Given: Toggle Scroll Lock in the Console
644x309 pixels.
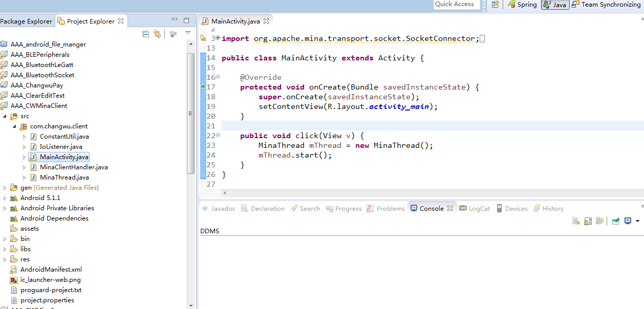Looking at the screenshot, I should [x=588, y=221].
